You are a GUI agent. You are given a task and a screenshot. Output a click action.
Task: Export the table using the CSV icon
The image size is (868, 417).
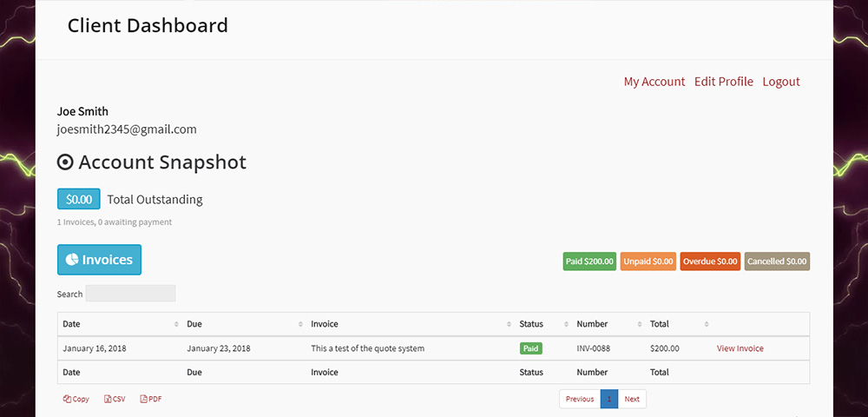pyautogui.click(x=108, y=399)
